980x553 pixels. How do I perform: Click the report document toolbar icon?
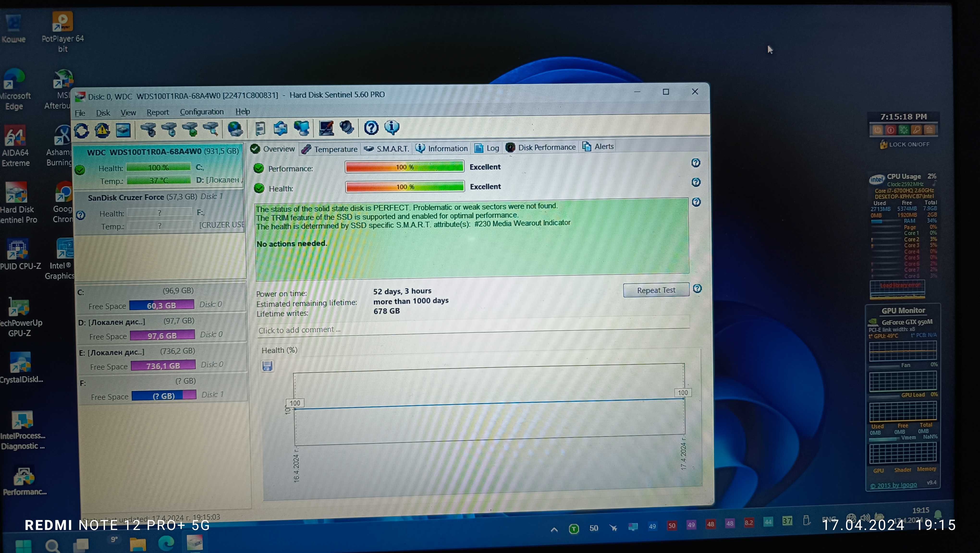point(260,128)
